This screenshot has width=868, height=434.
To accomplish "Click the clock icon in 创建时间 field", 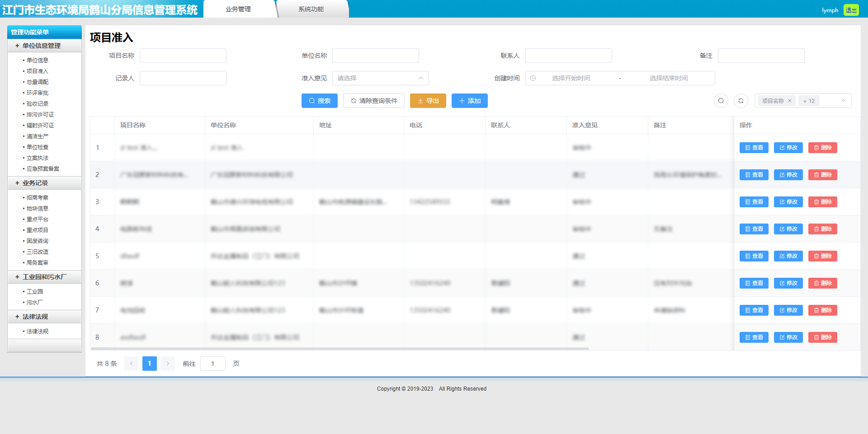I will pyautogui.click(x=533, y=78).
